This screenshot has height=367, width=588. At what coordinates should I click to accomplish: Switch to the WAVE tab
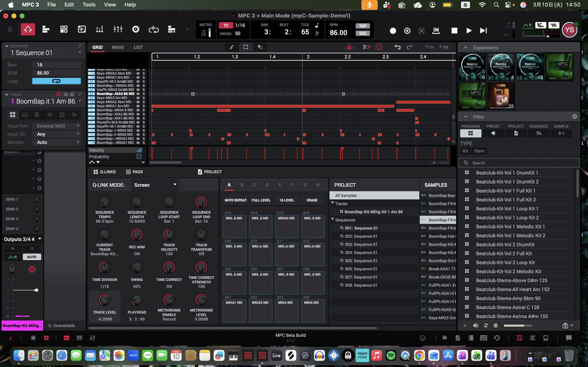tap(118, 47)
